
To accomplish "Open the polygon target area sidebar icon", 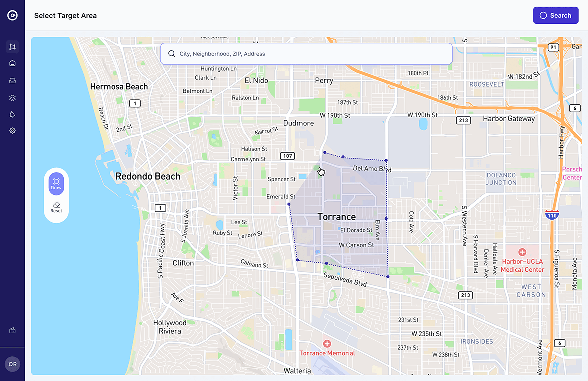I will click(x=12, y=47).
